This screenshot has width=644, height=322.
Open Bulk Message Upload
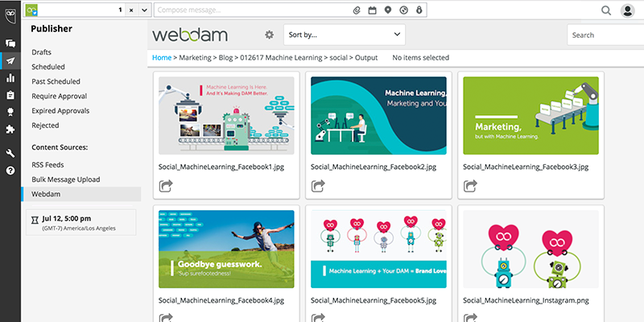(x=66, y=180)
